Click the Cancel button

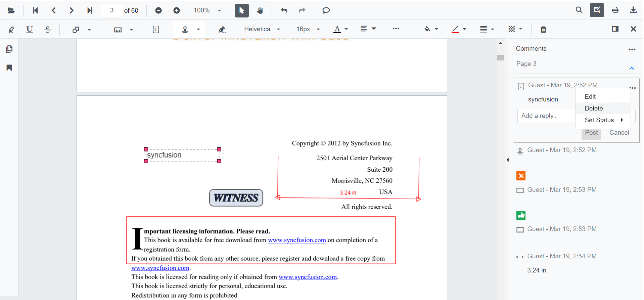tap(619, 133)
